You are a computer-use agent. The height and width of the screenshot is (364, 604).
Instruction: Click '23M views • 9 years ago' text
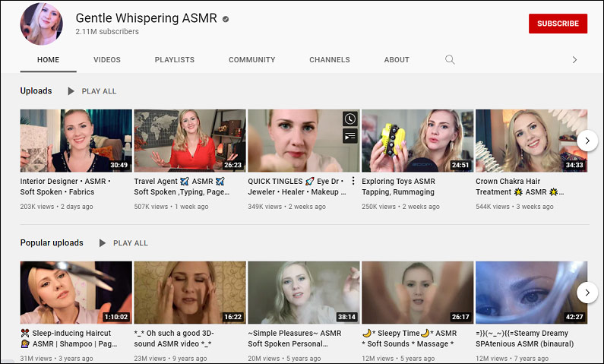pos(170,358)
